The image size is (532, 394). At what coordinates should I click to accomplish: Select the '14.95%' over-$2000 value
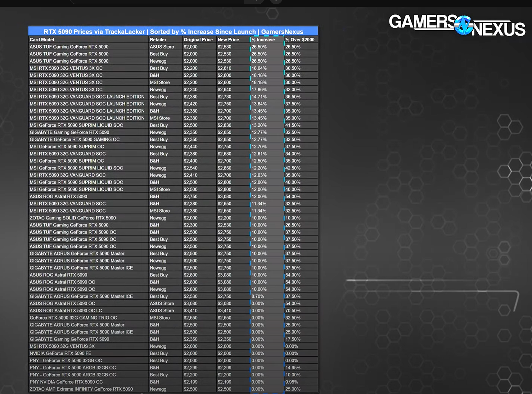coord(293,368)
